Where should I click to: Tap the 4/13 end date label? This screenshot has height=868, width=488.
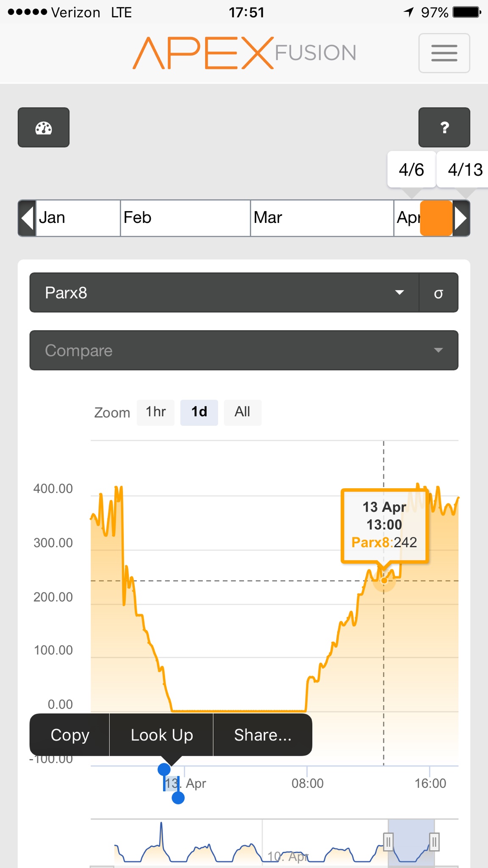click(x=465, y=170)
